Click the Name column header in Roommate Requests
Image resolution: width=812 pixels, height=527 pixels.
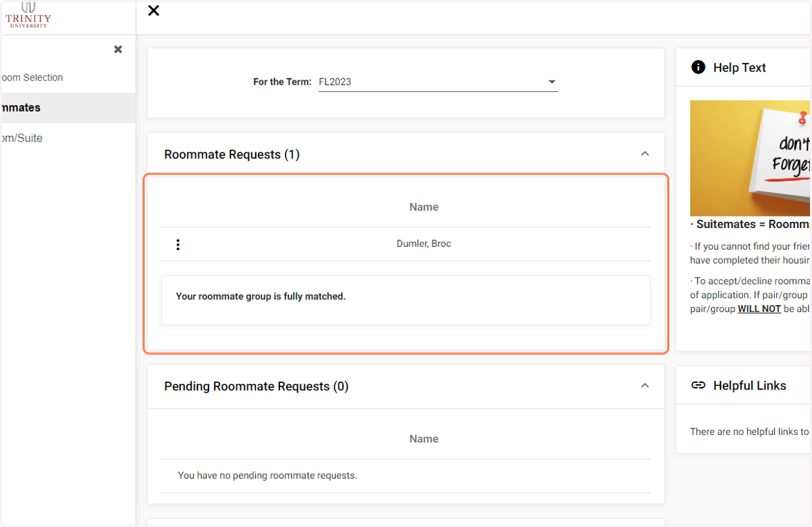coord(424,207)
